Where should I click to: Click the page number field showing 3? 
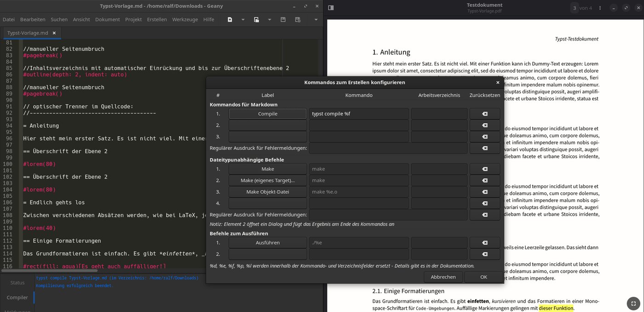(x=575, y=8)
